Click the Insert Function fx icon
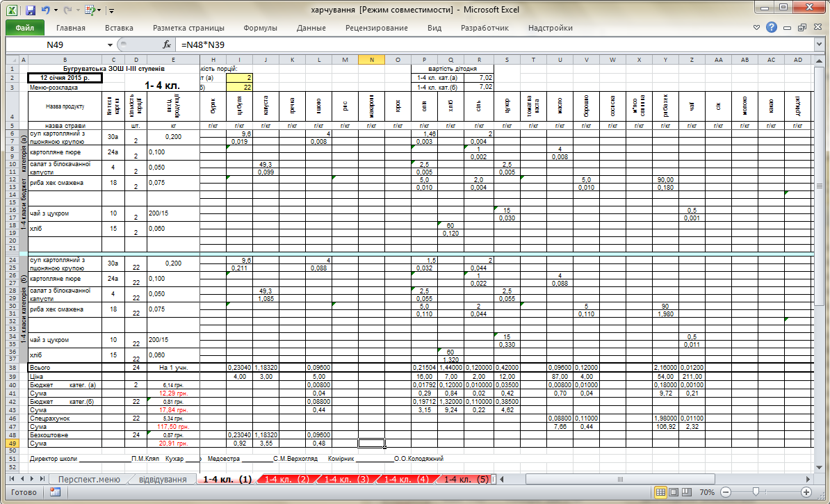This screenshot has height=504, width=830. coord(167,45)
